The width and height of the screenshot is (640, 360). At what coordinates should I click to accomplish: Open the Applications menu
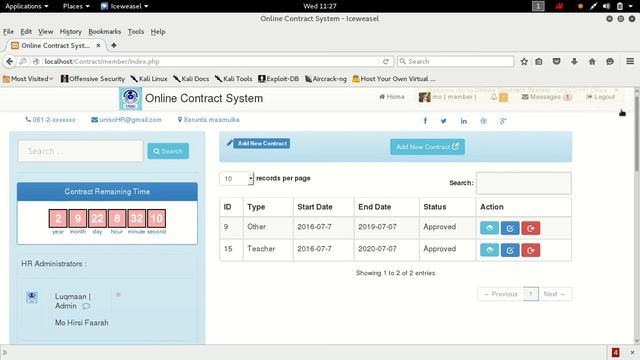pos(27,6)
